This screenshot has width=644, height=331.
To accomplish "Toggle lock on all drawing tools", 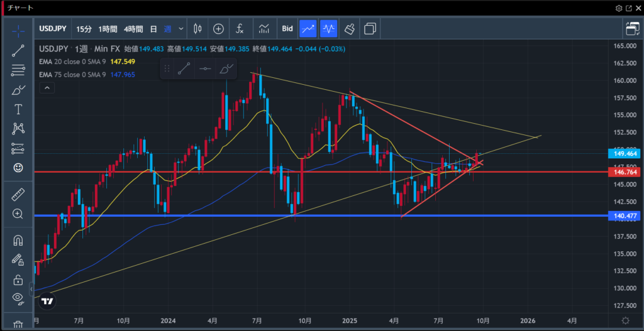I will click(18, 279).
